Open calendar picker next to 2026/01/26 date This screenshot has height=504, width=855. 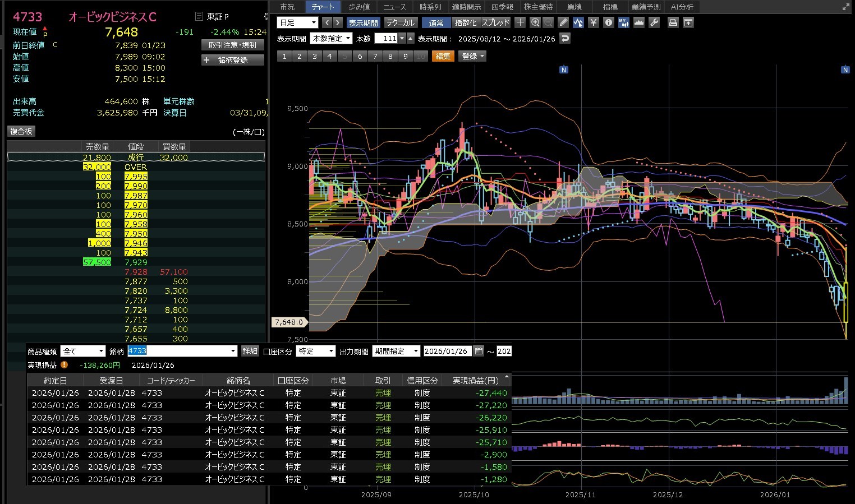479,351
